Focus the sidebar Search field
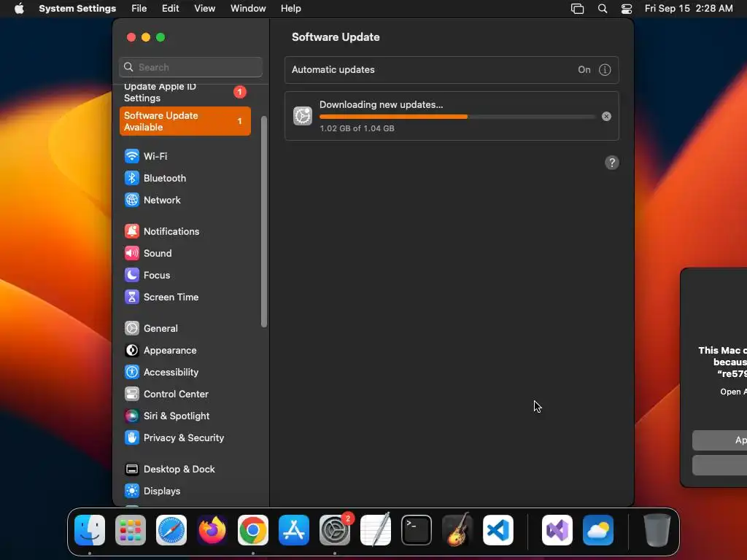The height and width of the screenshot is (560, 747). (190, 67)
